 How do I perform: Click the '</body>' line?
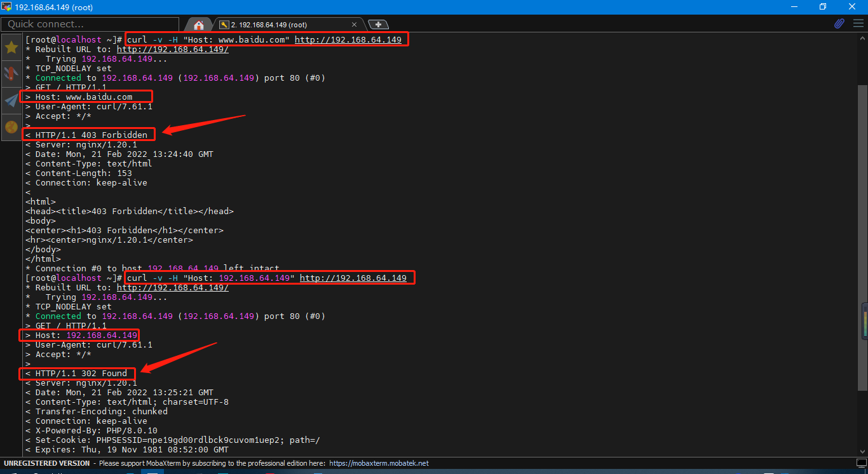tap(43, 249)
